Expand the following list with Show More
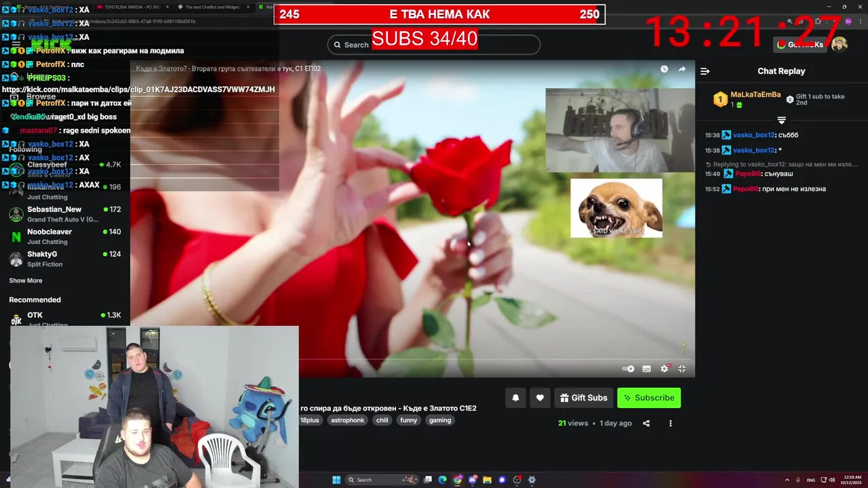 (x=26, y=281)
